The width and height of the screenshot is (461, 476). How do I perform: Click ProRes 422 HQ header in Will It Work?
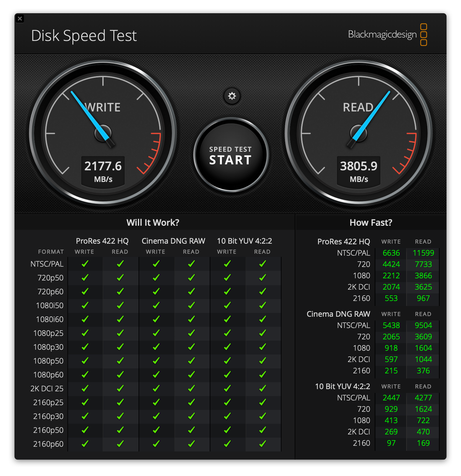coord(102,241)
